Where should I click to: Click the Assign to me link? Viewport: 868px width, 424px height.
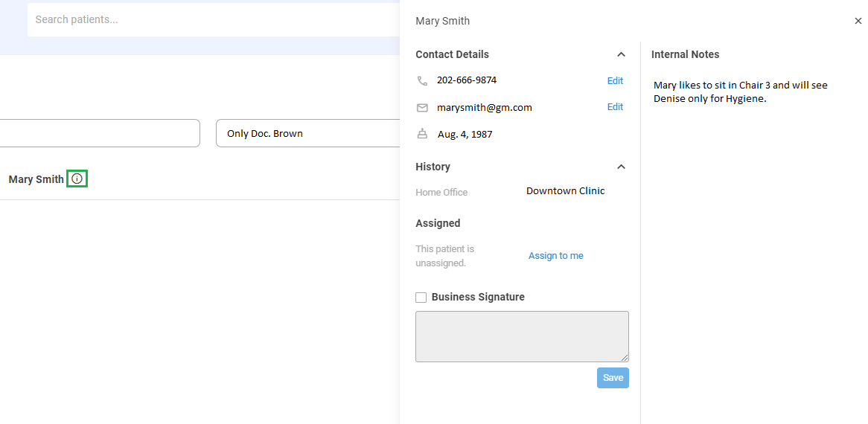pyautogui.click(x=555, y=256)
